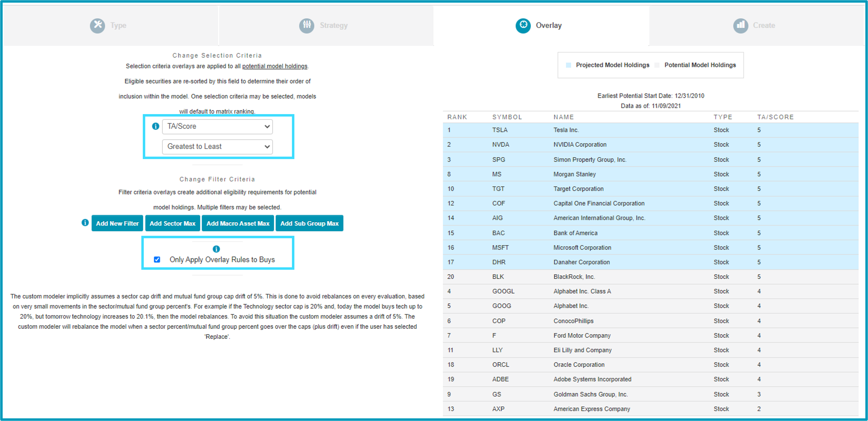Open the potential model holdings link
The image size is (868, 421).
click(x=275, y=66)
